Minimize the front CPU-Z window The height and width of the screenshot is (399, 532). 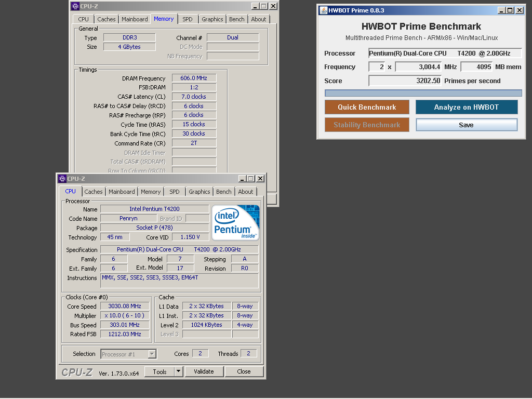pos(242,179)
